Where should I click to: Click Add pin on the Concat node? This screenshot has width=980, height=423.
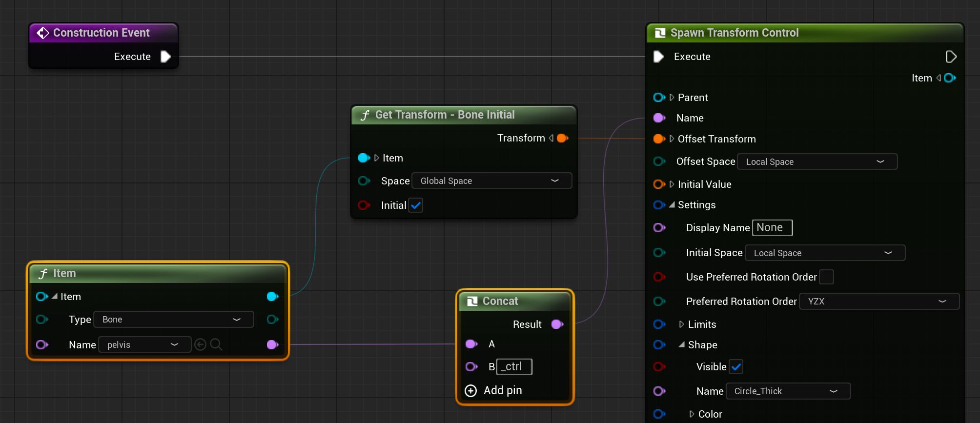click(493, 390)
